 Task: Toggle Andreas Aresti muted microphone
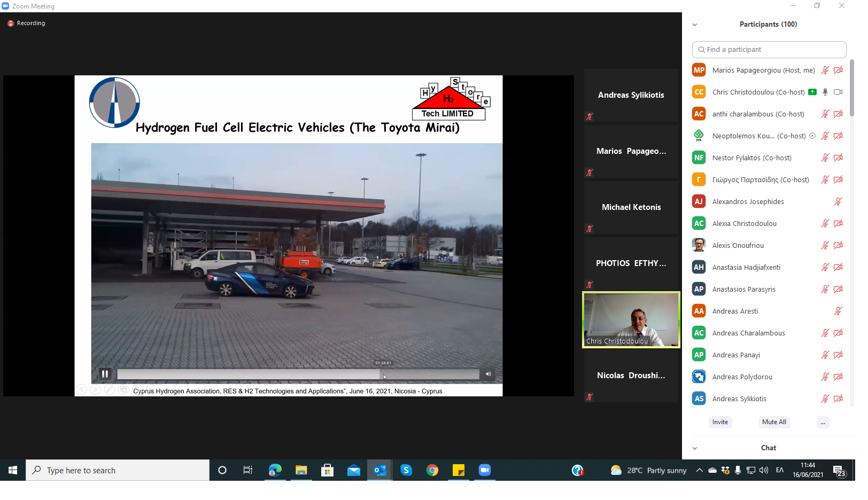[x=838, y=311]
